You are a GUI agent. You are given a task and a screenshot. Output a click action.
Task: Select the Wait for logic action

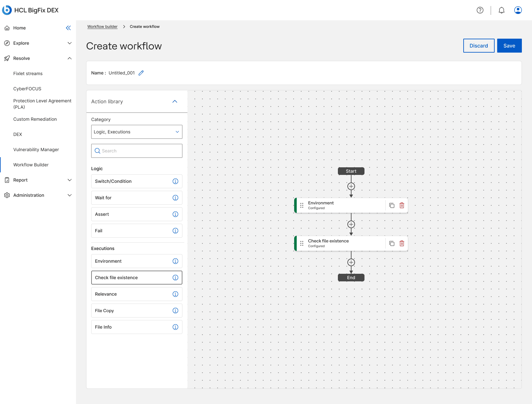pyautogui.click(x=137, y=198)
